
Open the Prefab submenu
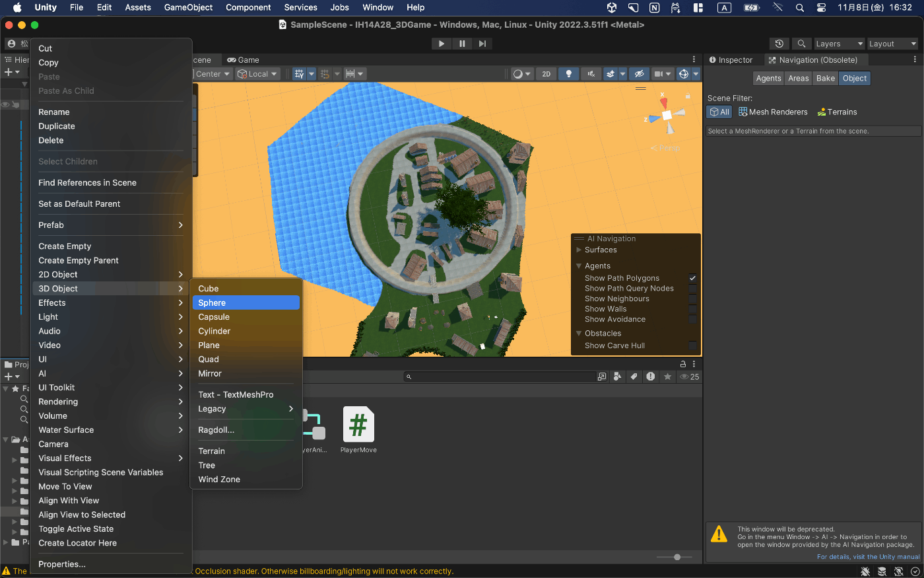[x=111, y=225]
